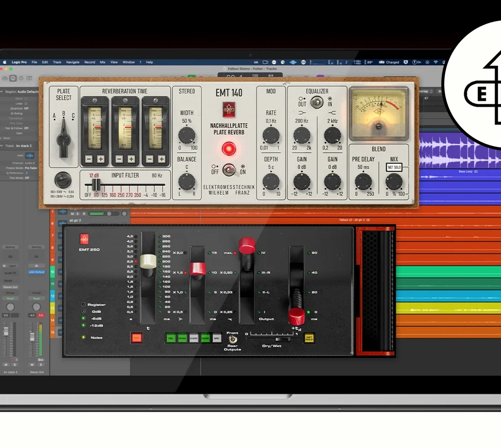
Task: Adjust the Mod Depth knob
Action: tap(271, 181)
